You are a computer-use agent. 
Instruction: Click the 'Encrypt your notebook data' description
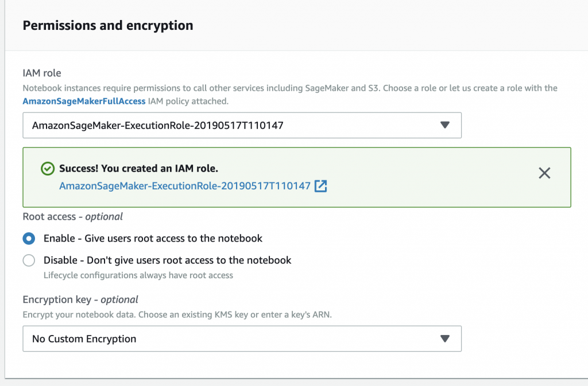(x=177, y=314)
